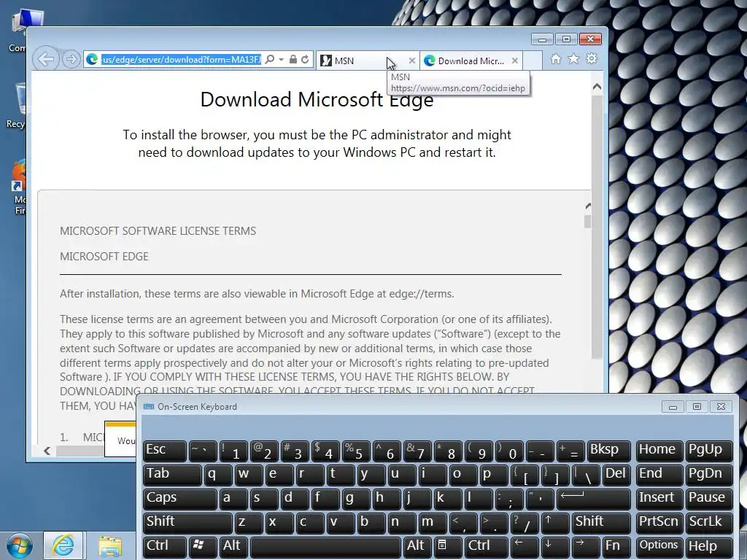
Task: Toggle Caps lock on On-Screen Keyboard
Action: pos(179,498)
